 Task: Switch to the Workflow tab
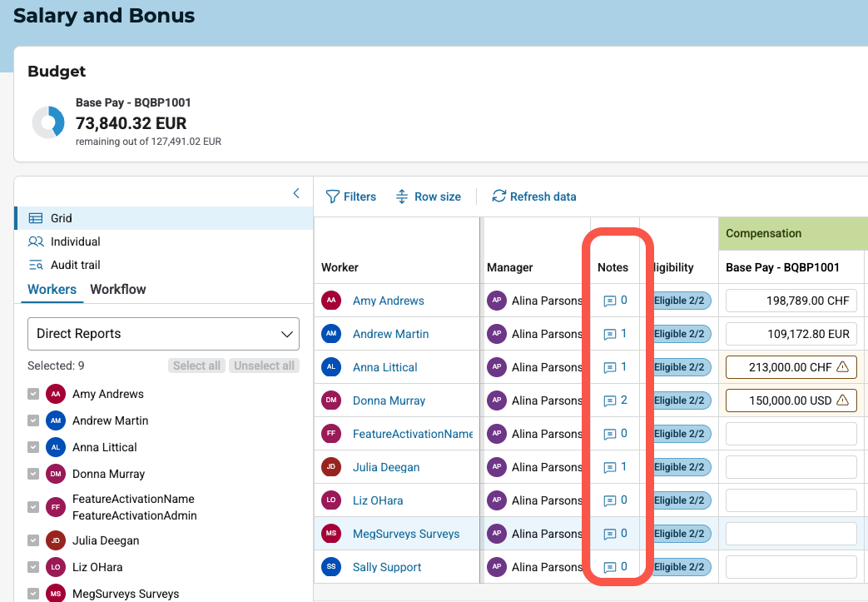pos(118,290)
